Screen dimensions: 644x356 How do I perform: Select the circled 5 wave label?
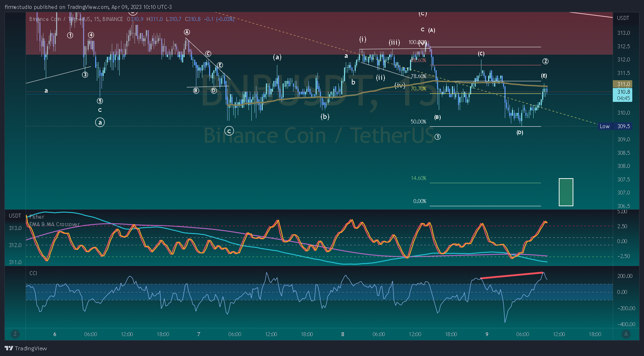coord(100,101)
